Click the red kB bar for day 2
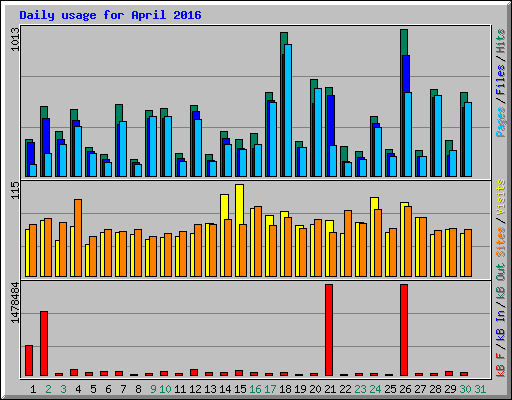The image size is (512, 400). [x=44, y=343]
